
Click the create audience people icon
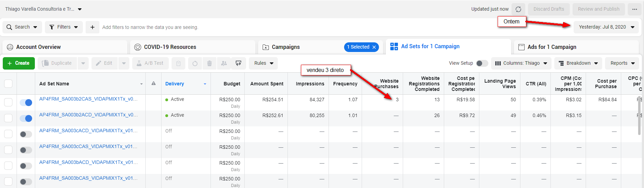coord(224,63)
